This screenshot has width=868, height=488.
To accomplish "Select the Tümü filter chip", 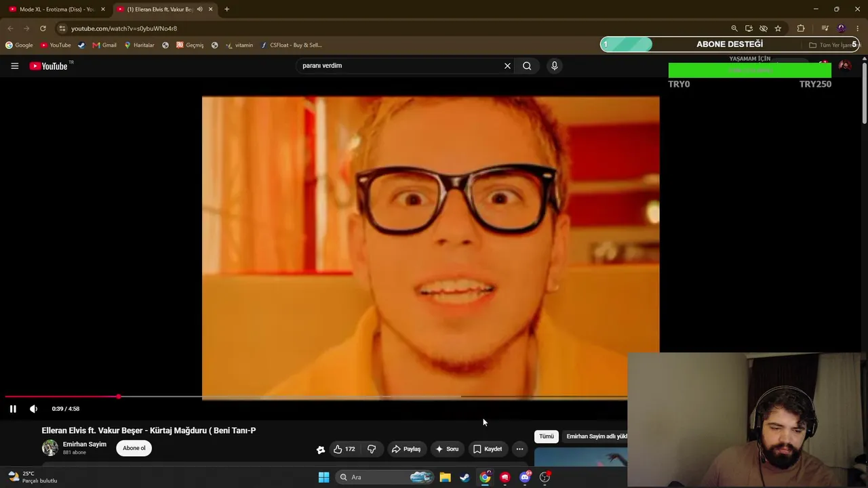I will [x=547, y=436].
